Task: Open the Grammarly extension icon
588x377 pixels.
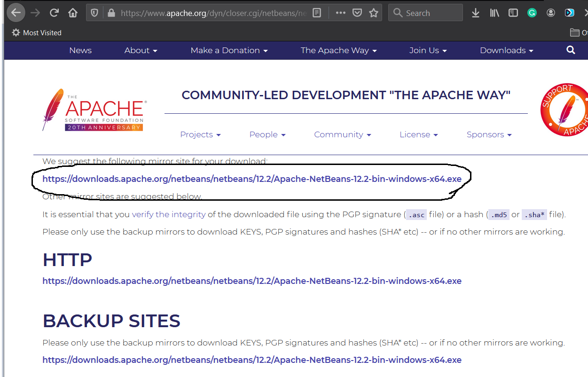Action: coord(532,13)
